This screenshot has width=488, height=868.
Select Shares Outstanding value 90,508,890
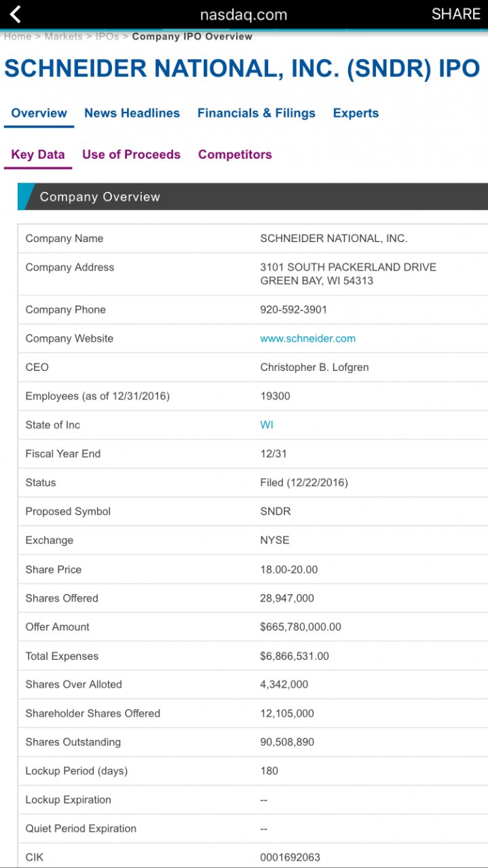point(287,742)
